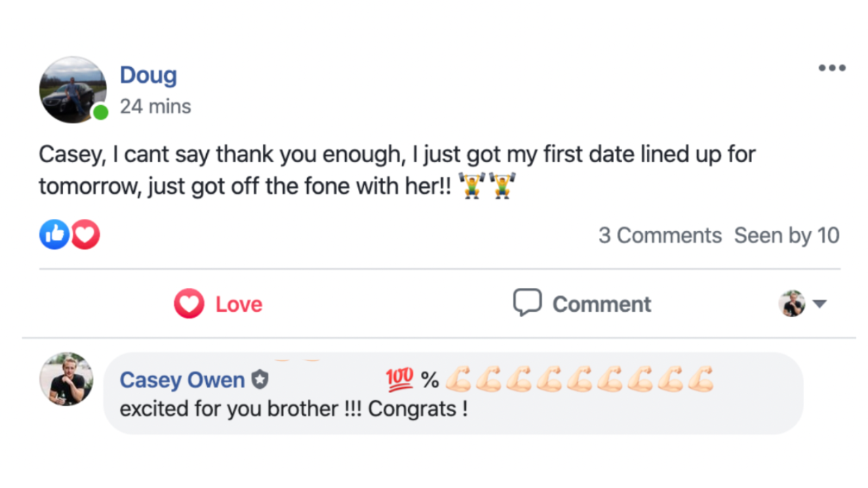Expand the commenting-as profile dropdown arrow
Screen dimensions: 868x488
[820, 304]
